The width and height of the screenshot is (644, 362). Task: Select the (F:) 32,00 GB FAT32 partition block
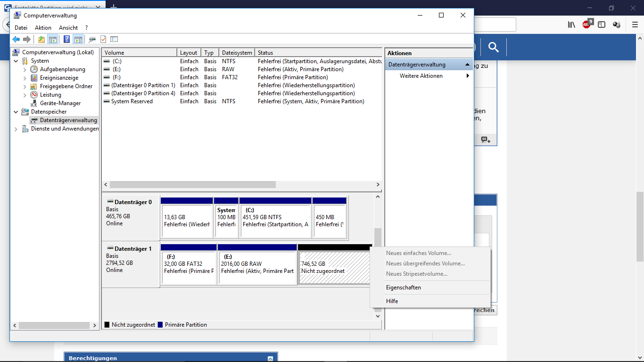click(x=189, y=264)
